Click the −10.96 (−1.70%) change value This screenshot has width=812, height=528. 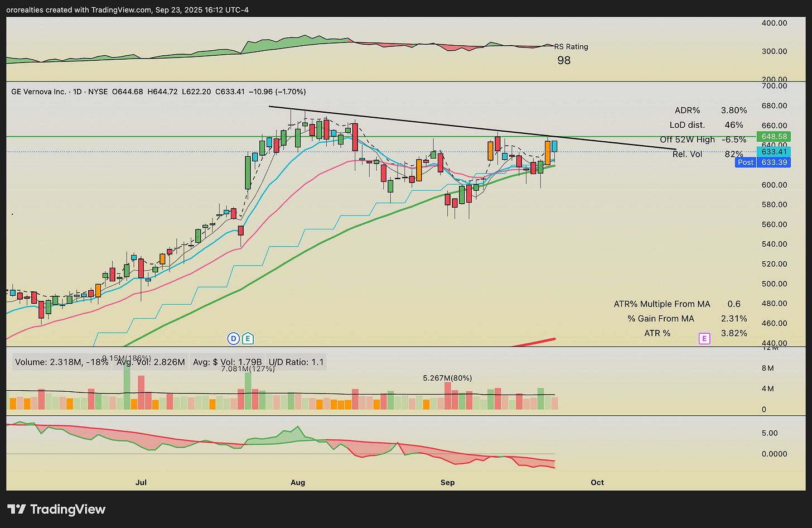(277, 92)
